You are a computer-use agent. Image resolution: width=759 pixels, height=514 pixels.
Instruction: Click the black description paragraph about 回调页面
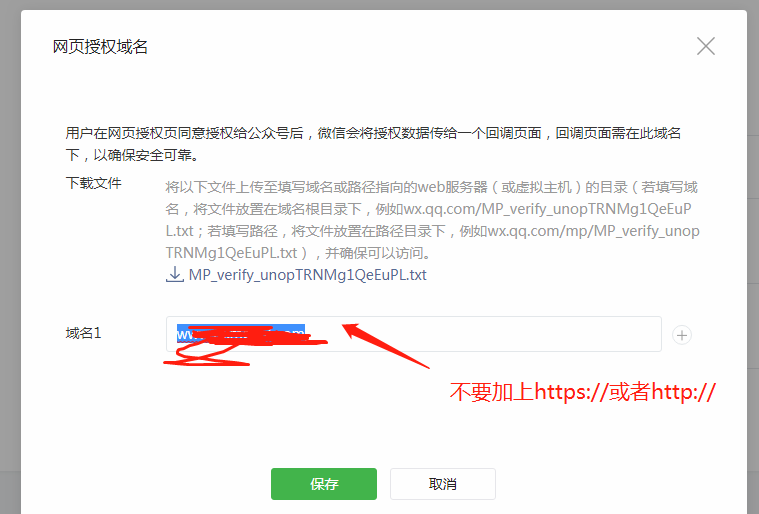tap(373, 144)
